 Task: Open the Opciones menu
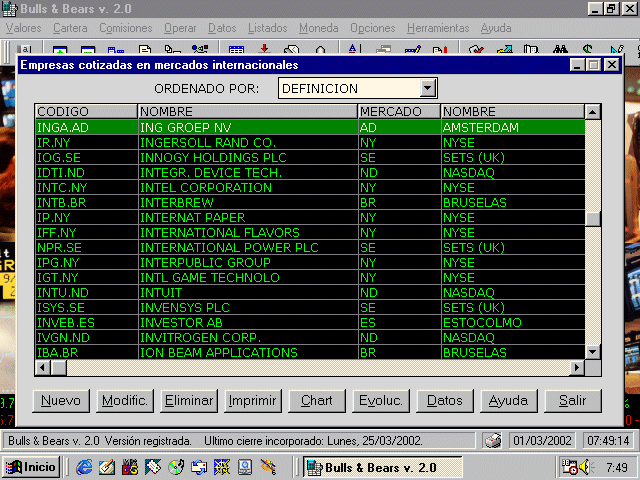tap(373, 28)
